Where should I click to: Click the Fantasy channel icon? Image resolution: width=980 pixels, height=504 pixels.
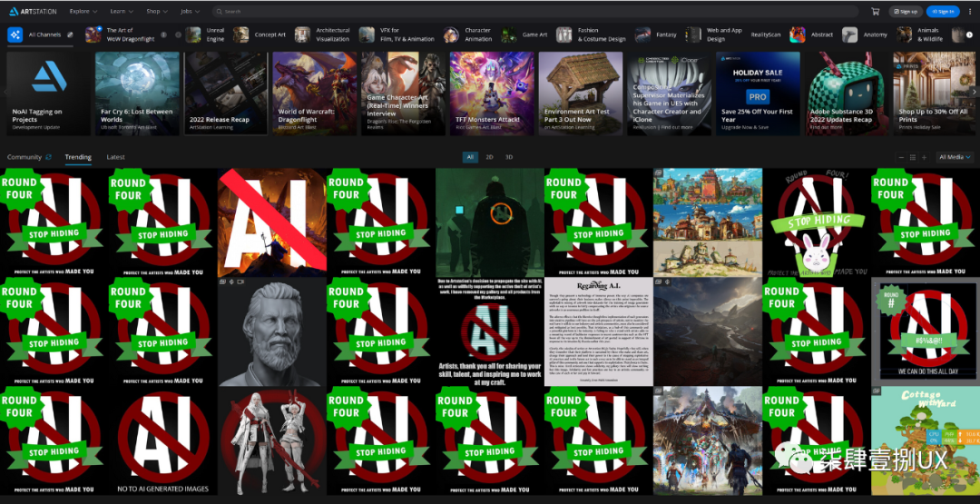tap(642, 35)
